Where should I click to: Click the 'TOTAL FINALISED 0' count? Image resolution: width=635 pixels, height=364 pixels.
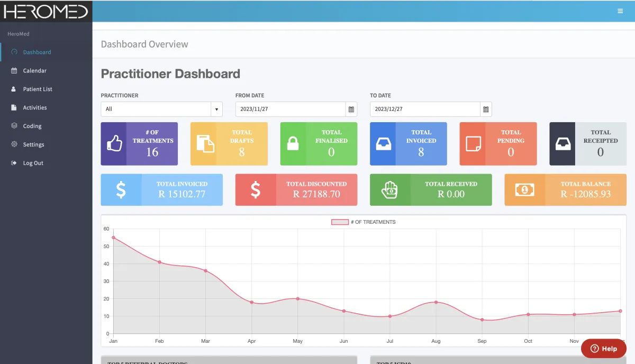[331, 152]
